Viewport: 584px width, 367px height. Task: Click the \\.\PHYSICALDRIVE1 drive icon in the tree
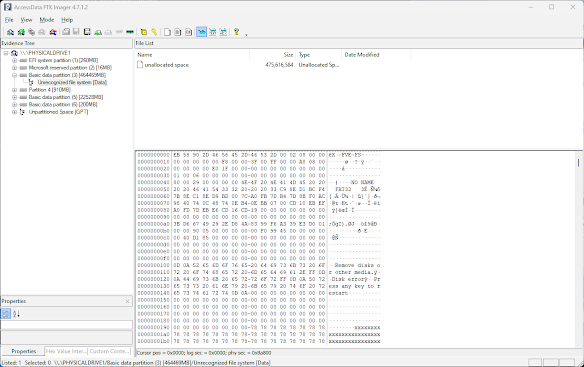[x=14, y=53]
